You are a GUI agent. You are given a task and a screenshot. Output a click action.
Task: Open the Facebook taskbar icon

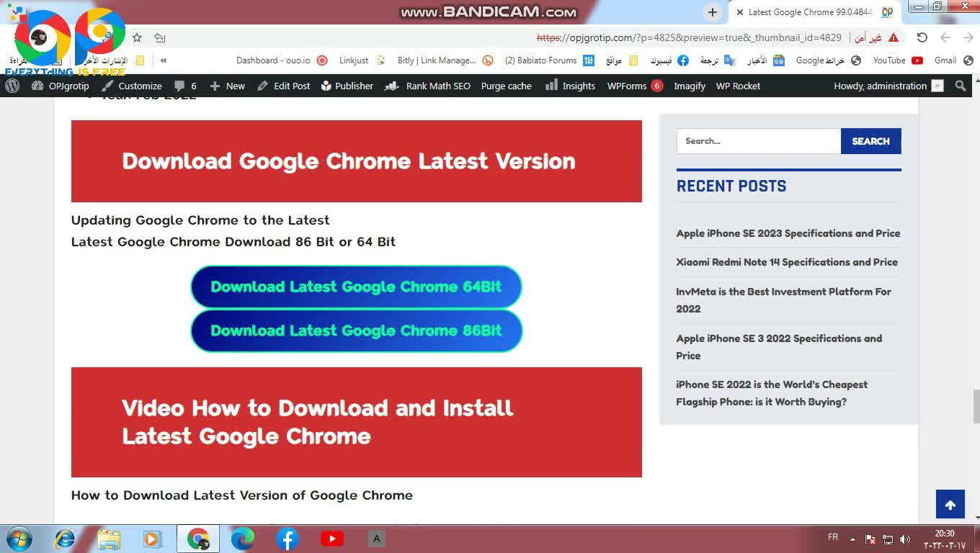point(287,539)
